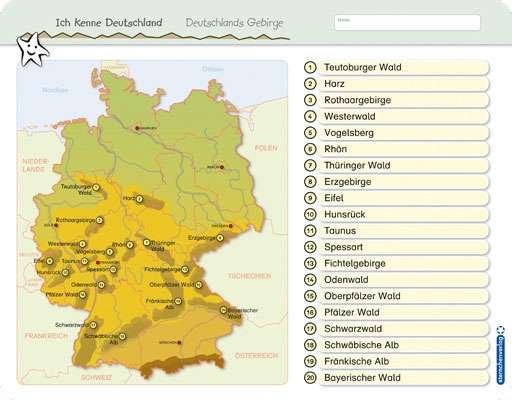
Task: Click the München city dot on the map
Action: point(179,342)
